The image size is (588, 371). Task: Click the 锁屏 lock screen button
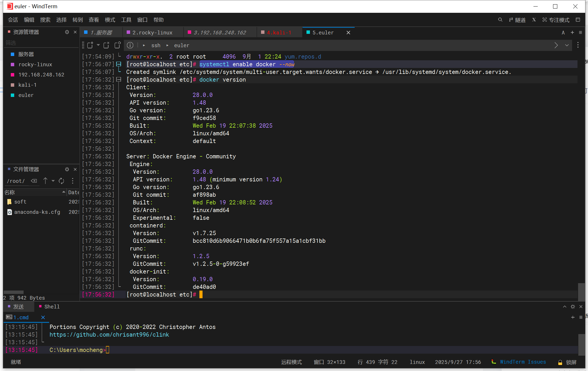pos(567,362)
